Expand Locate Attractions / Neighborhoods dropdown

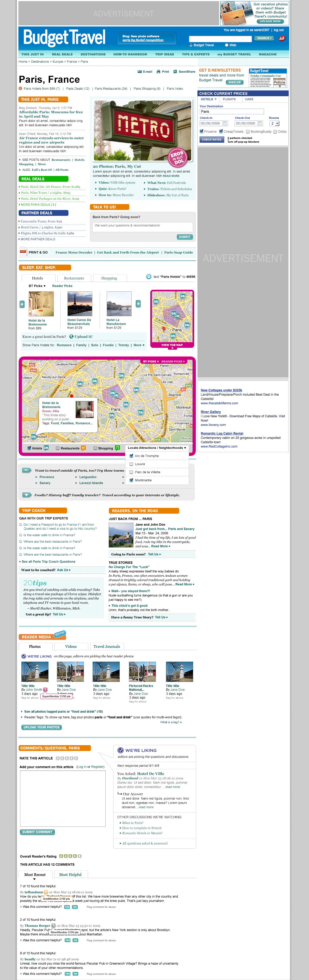[x=157, y=448]
